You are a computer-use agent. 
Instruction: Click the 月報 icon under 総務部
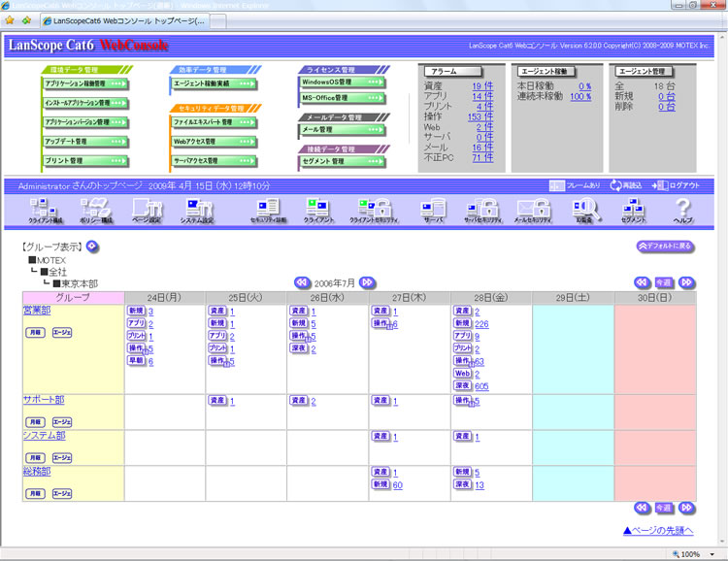click(35, 494)
